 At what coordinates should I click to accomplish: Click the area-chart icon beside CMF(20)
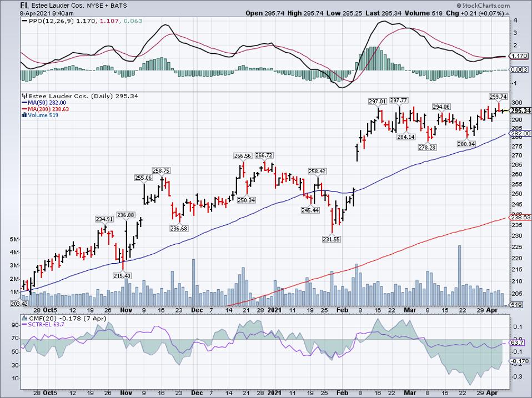click(24, 318)
